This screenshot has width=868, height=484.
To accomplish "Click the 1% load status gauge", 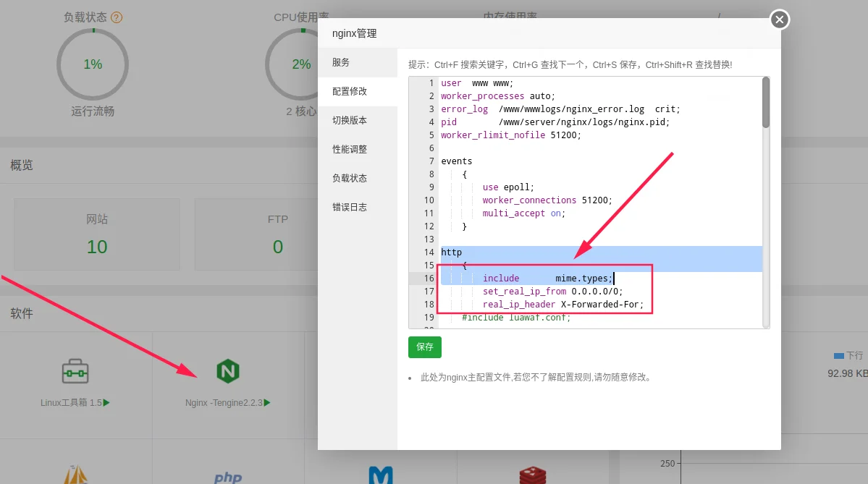I will (93, 64).
